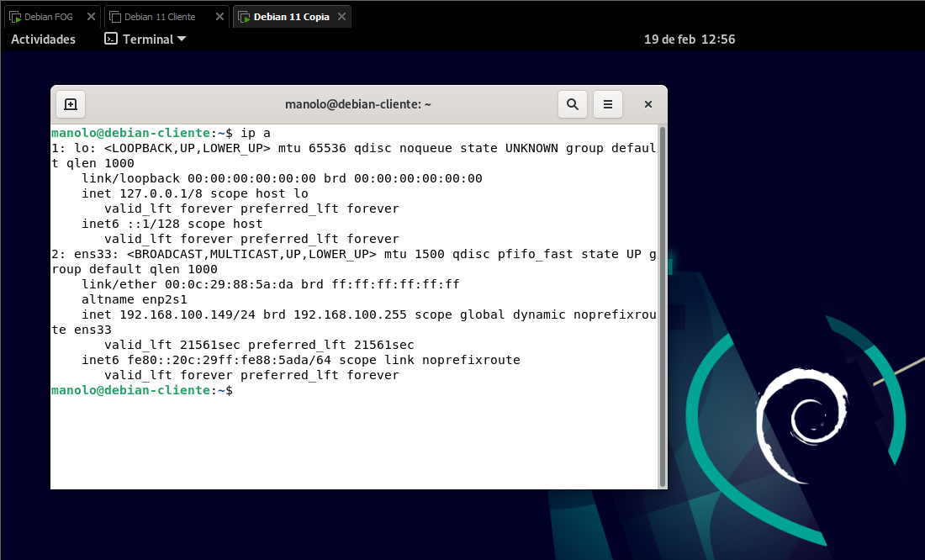Screen dimensions: 925x560
Task: Click the terminal search magnifier icon
Action: [x=572, y=104]
